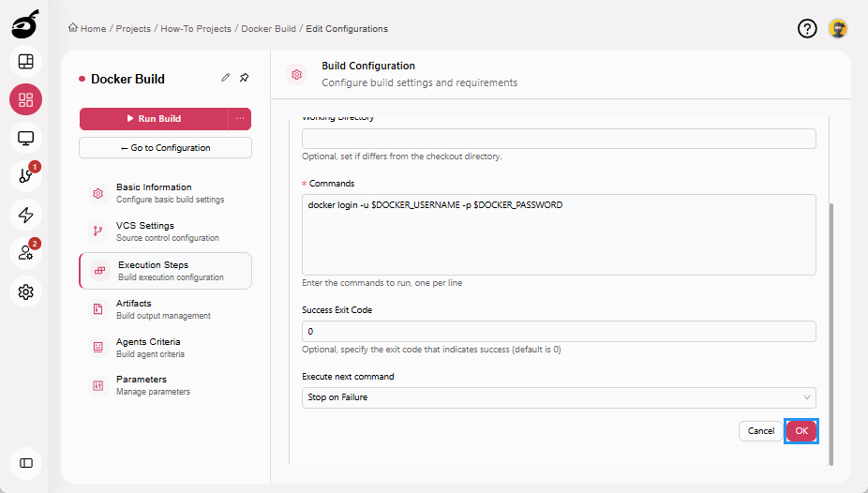Image resolution: width=868 pixels, height=493 pixels.
Task: Open the user management sidebar icon
Action: (x=25, y=253)
